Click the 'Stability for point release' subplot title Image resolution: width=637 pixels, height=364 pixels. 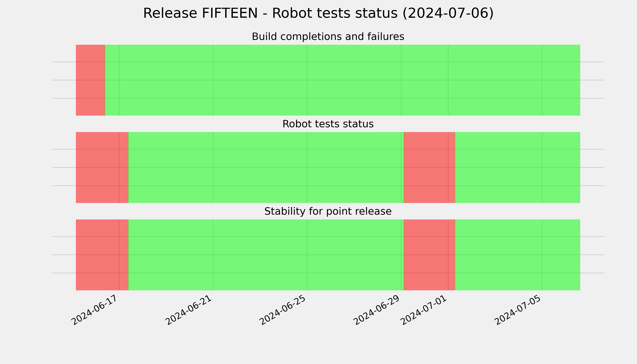328,211
